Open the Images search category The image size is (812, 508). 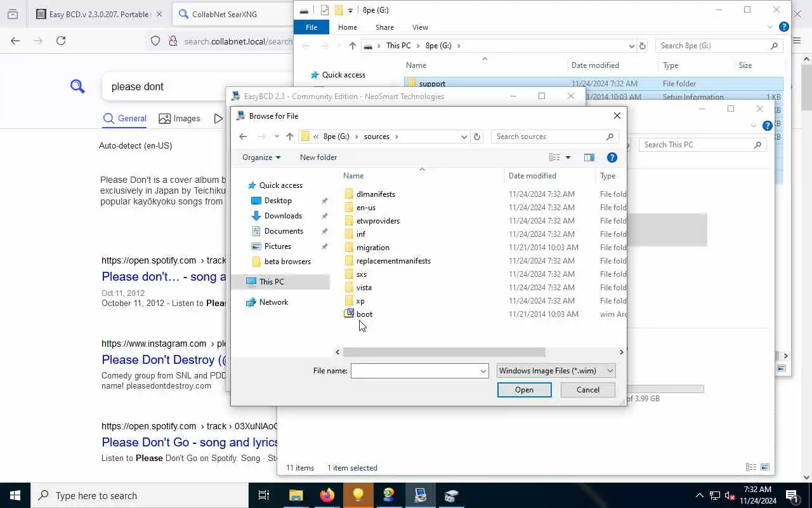[179, 119]
